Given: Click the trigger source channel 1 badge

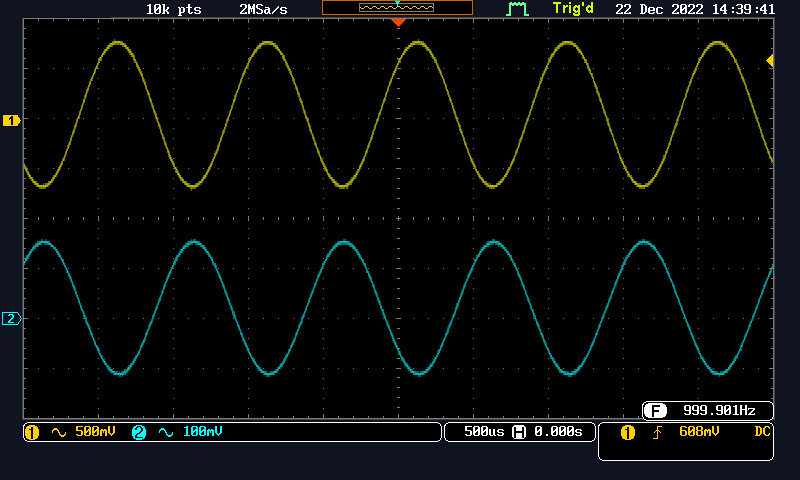Looking at the screenshot, I should click(x=628, y=433).
